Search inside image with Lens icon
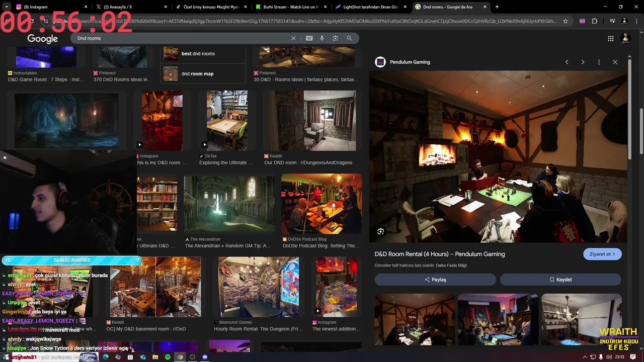 (x=380, y=231)
